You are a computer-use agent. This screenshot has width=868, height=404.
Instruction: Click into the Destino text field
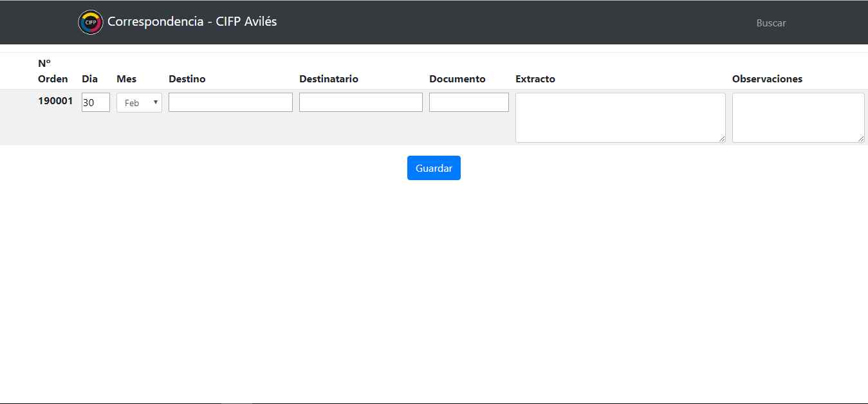(x=230, y=102)
